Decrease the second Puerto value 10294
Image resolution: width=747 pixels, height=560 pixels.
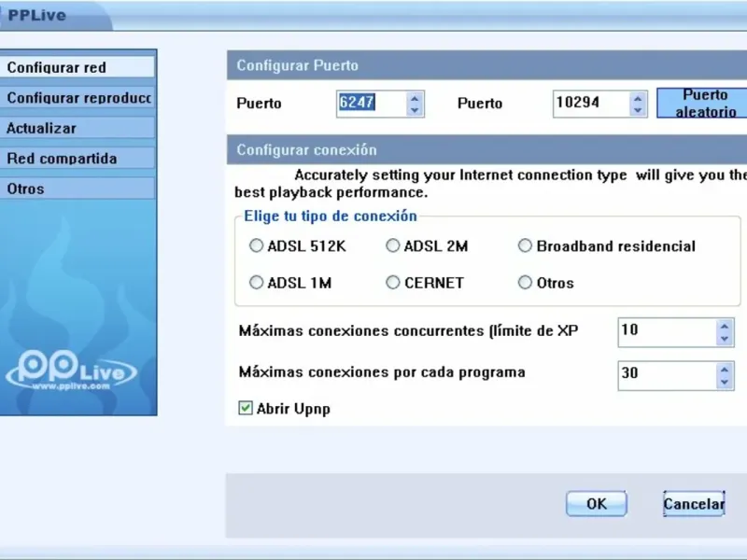(x=638, y=110)
